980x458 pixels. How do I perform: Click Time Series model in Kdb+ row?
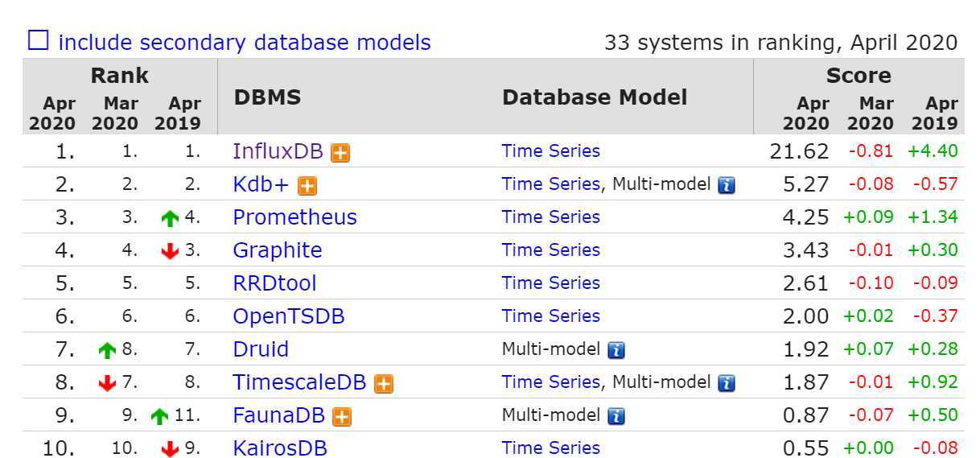(550, 184)
